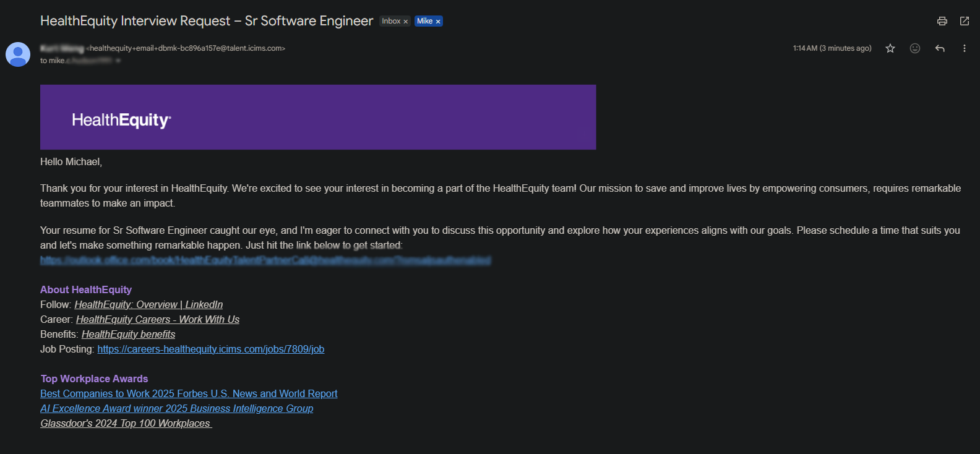Open Best Companies to Work 2025 Forbes link

point(189,393)
